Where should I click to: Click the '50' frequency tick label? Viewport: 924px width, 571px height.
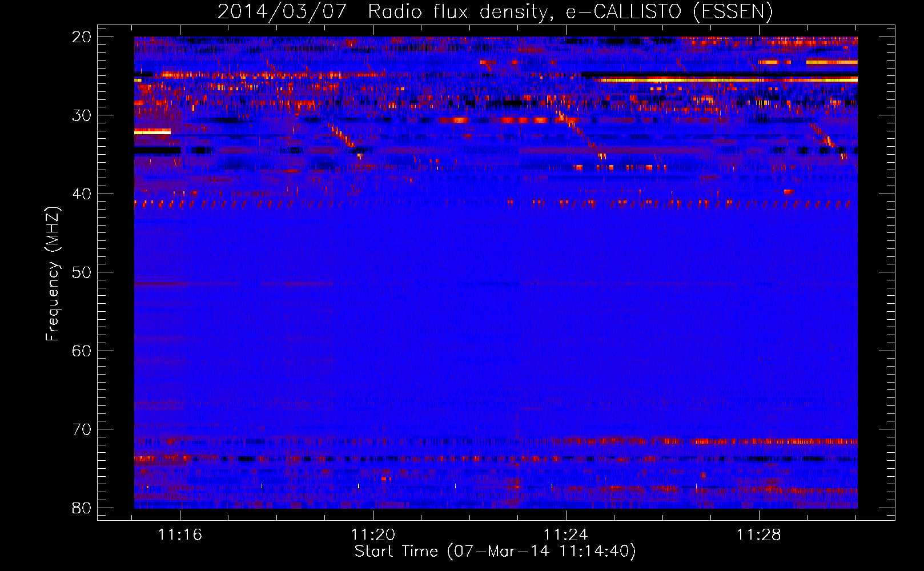point(82,272)
